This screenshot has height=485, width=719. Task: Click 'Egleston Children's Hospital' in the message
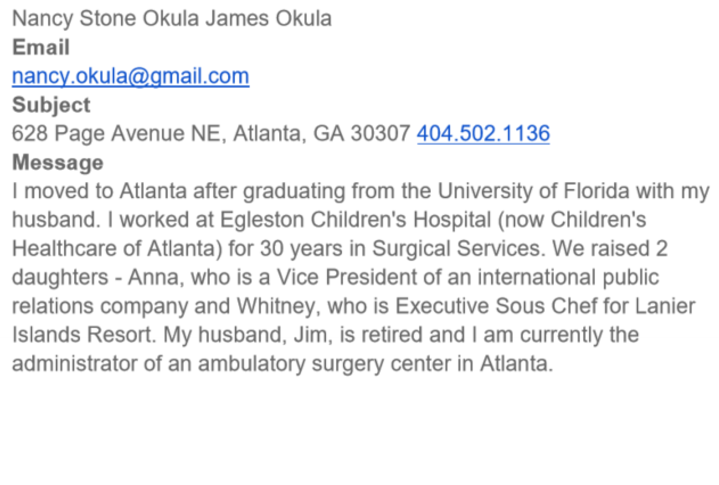(x=356, y=220)
